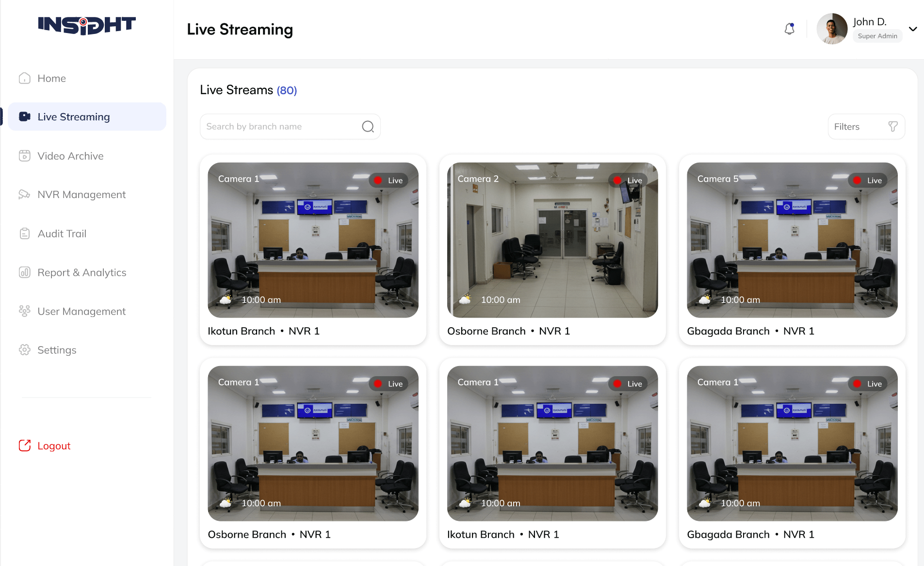Click the INSIGHT logo

coord(87,25)
